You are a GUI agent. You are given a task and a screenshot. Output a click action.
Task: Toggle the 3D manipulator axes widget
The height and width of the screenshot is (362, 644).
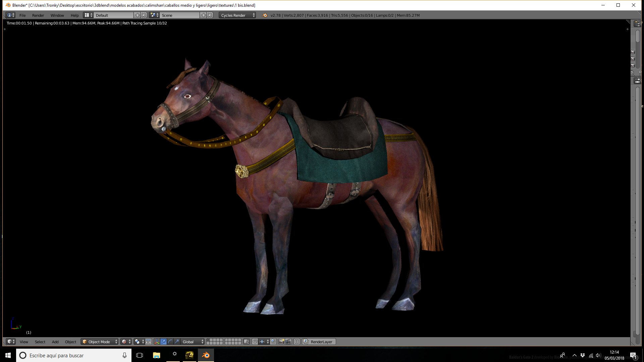[157, 342]
